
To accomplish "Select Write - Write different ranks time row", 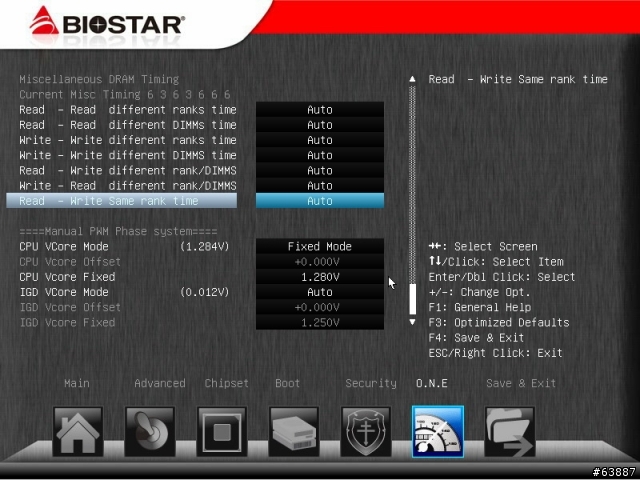I will (128, 140).
